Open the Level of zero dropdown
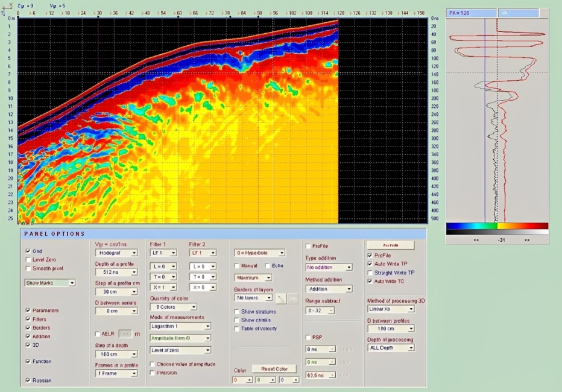This screenshot has width=562, height=392. pos(180,350)
